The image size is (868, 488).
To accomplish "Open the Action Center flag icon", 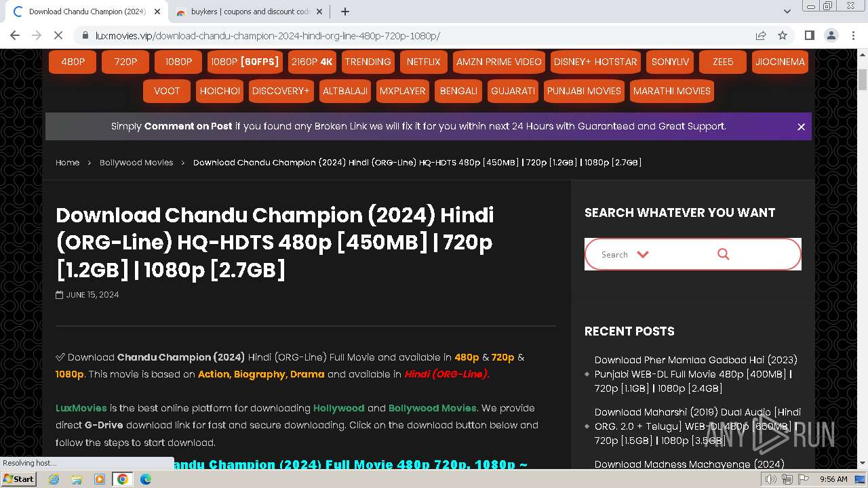I will point(802,479).
